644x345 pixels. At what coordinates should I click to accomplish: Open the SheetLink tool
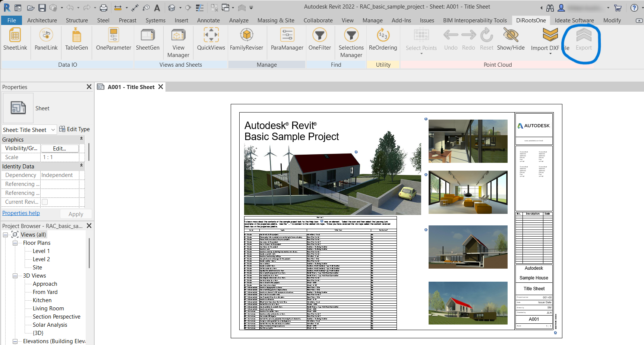click(x=15, y=40)
